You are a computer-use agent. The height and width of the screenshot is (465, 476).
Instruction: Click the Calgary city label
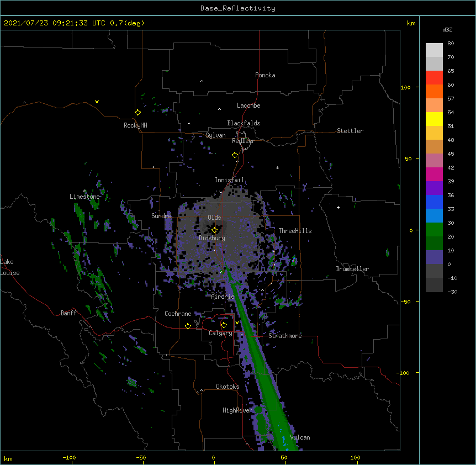[x=220, y=333]
